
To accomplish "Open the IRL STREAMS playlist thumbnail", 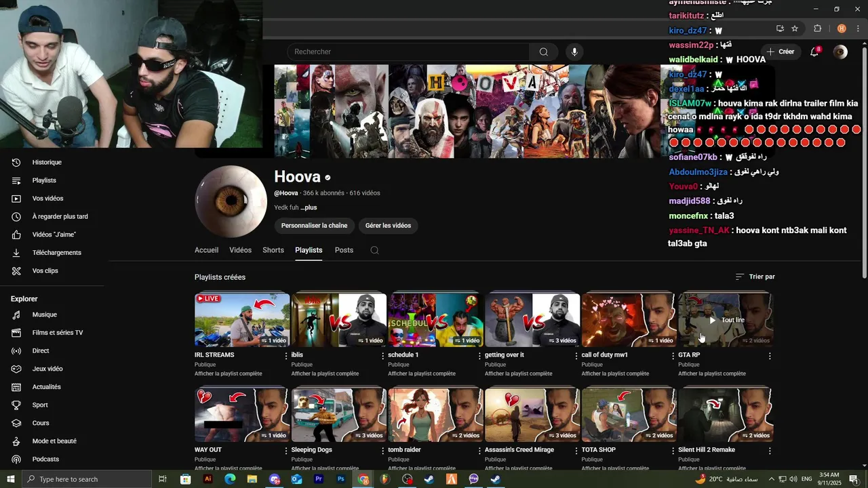I will point(242,320).
